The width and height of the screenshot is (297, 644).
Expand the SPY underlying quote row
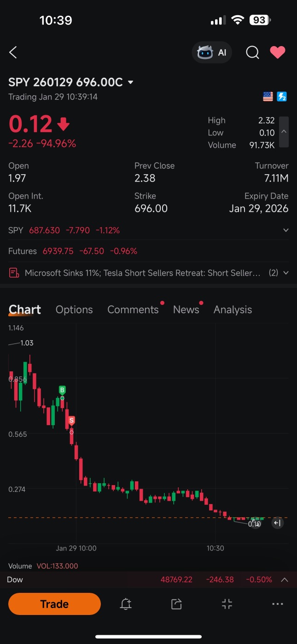click(x=286, y=229)
